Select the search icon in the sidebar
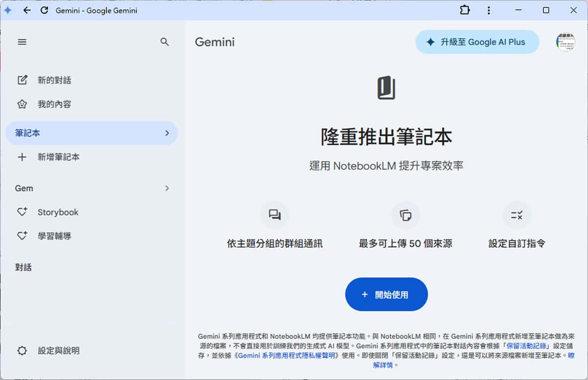Viewport: 588px width, 380px height. point(165,42)
